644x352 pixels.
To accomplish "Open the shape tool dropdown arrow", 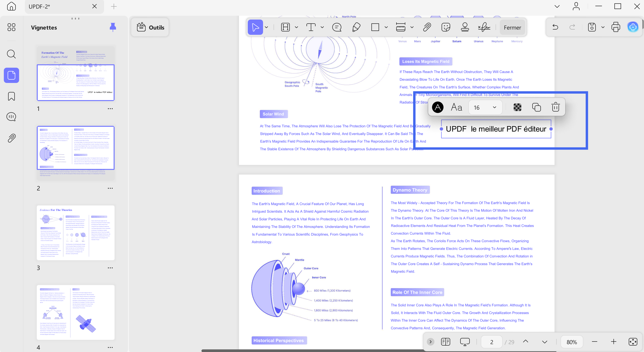I will 386,27.
